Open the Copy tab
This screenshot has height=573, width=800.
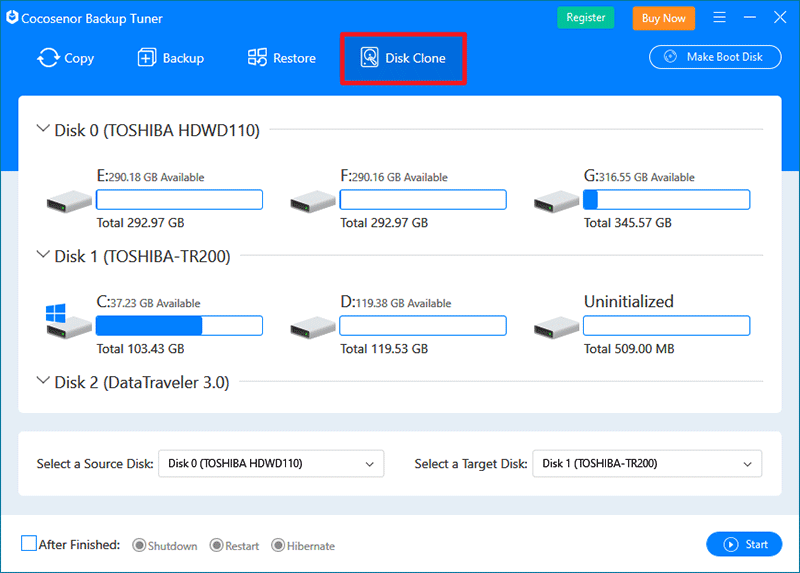click(66, 58)
